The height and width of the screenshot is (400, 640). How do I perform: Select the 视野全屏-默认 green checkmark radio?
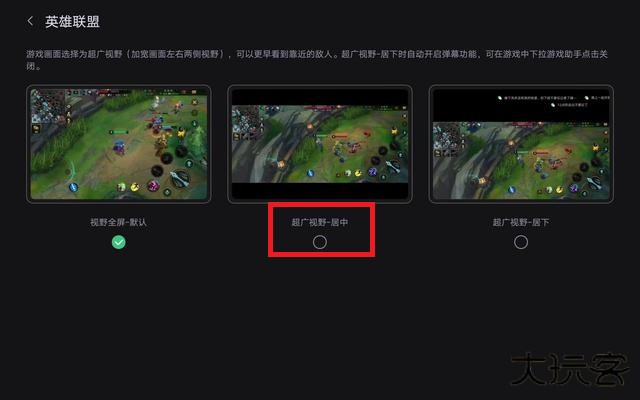119,242
